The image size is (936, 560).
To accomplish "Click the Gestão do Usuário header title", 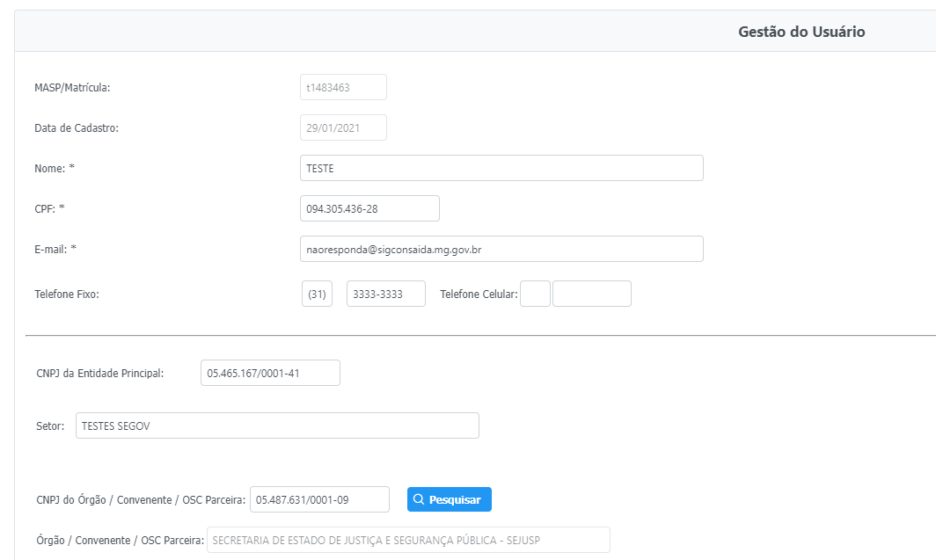I will click(x=801, y=32).
